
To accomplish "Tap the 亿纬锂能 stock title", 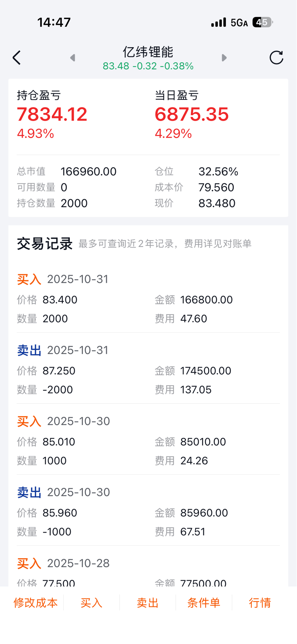I will click(148, 52).
